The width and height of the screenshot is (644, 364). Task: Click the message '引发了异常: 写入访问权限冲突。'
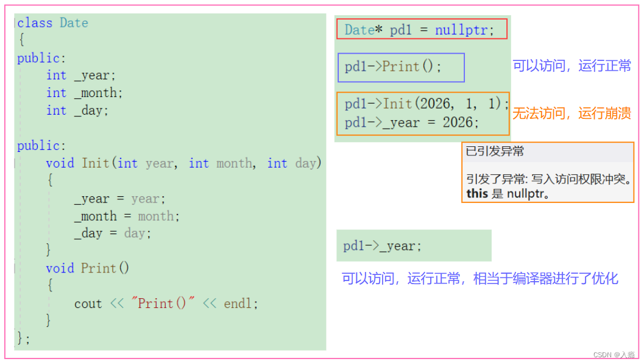click(x=549, y=179)
